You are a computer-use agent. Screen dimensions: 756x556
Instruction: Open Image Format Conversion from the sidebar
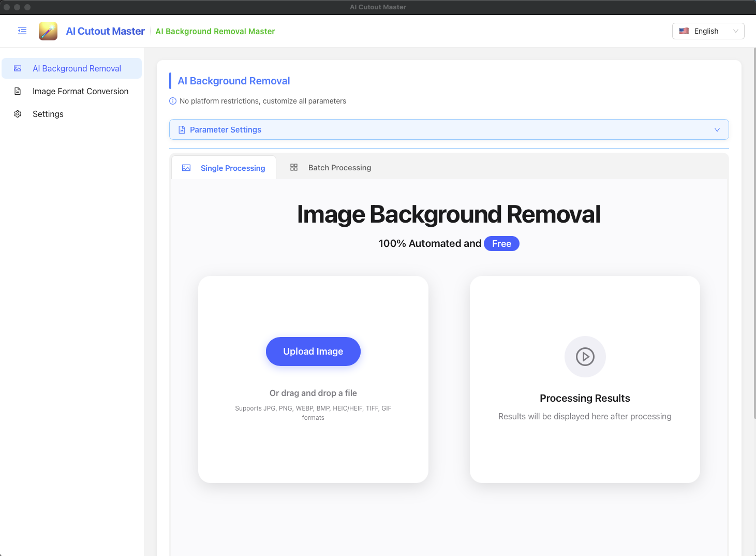coord(81,91)
